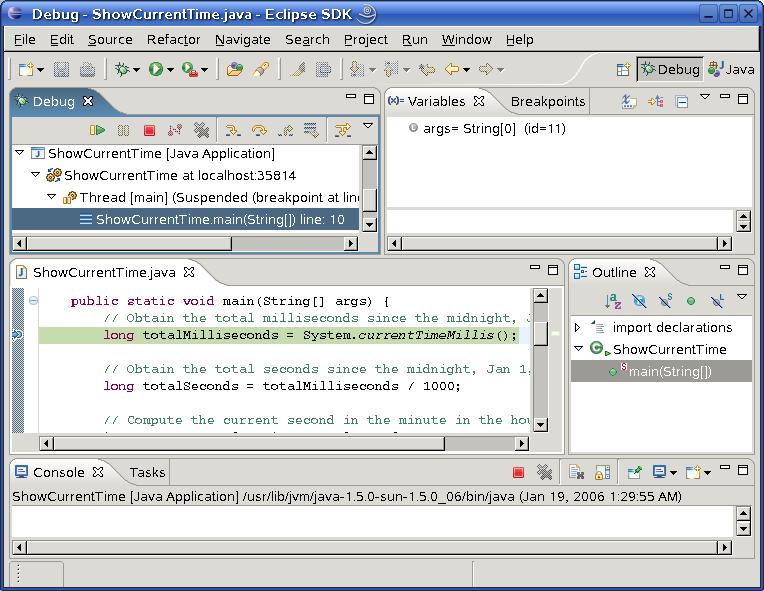Collapse the Thread [main] node
Viewport: 764px width, 591px height.
51,196
